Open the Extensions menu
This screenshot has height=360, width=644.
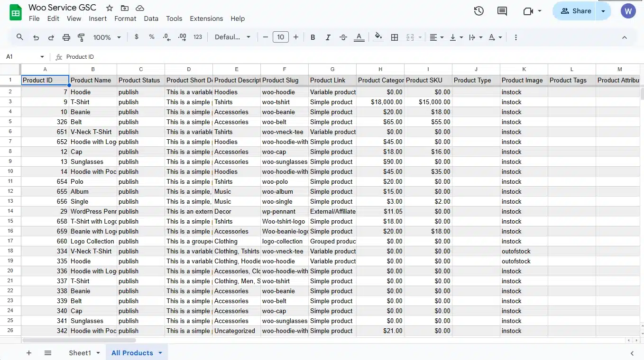point(206,18)
